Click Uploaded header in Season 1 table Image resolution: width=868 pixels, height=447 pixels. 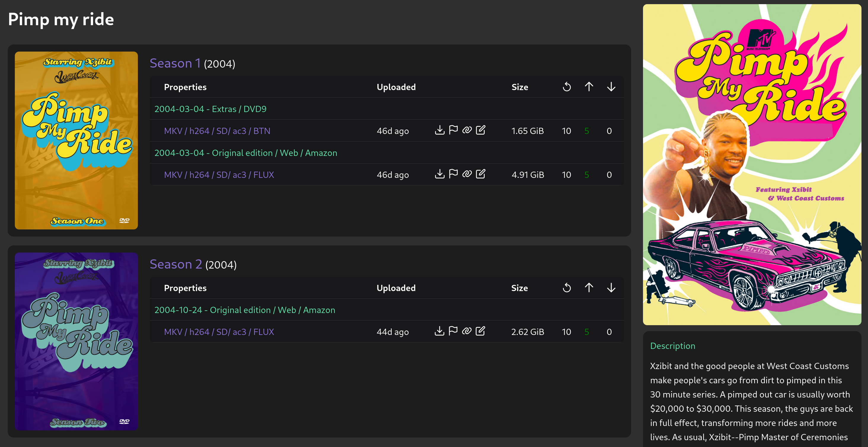point(396,87)
